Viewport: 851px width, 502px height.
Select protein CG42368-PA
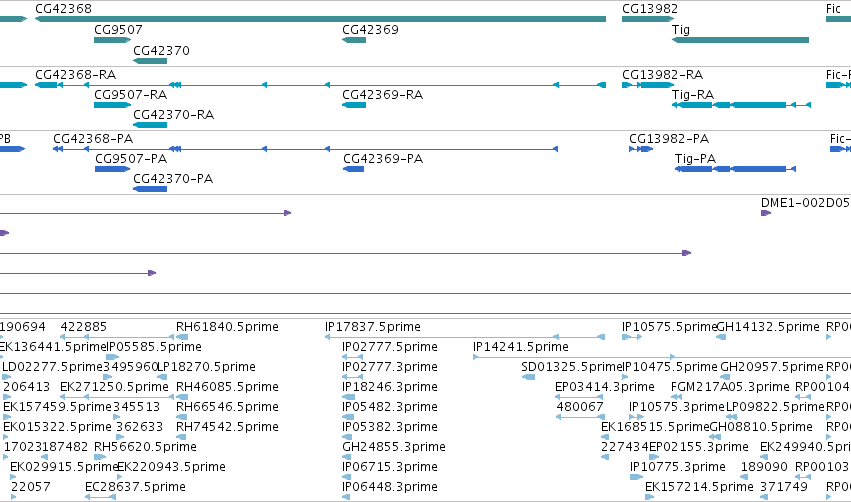[x=305, y=149]
